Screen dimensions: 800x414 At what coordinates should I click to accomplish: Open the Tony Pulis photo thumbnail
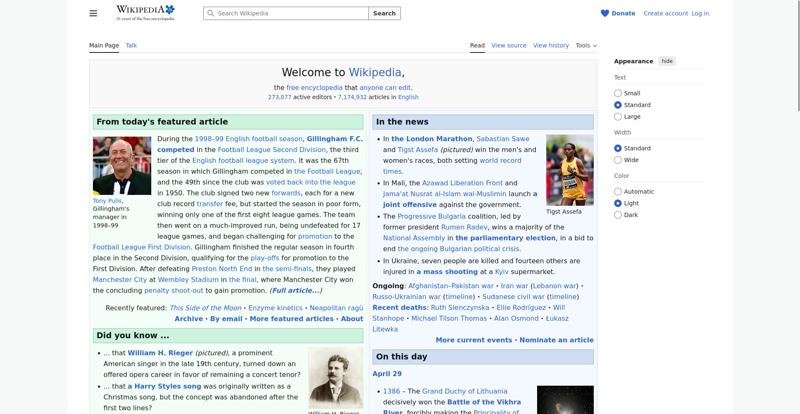(121, 166)
